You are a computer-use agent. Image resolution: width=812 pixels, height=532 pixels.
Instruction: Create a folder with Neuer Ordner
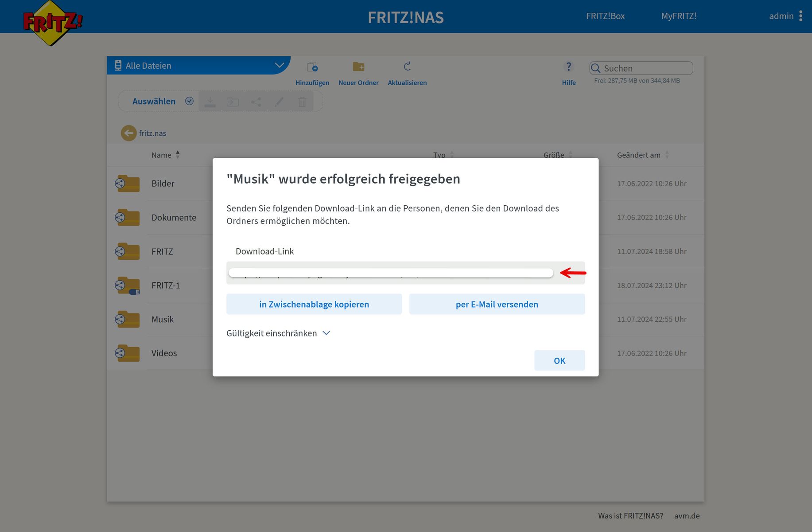[358, 66]
